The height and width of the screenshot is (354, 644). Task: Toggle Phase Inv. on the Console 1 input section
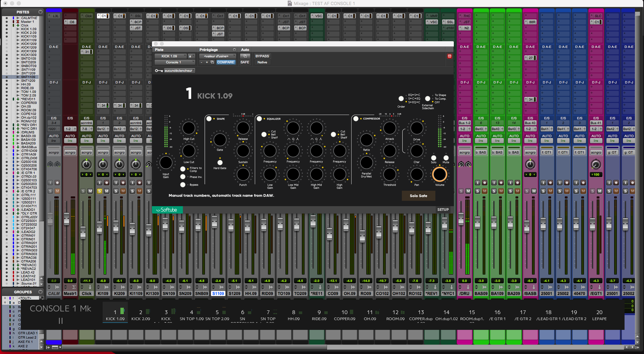(x=182, y=177)
